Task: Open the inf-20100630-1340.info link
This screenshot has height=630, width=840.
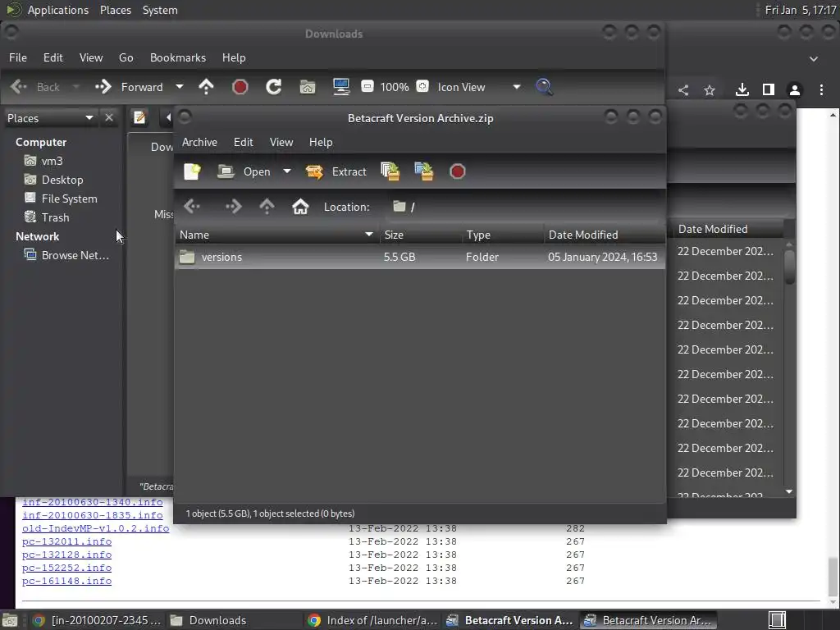Action: click(x=92, y=502)
